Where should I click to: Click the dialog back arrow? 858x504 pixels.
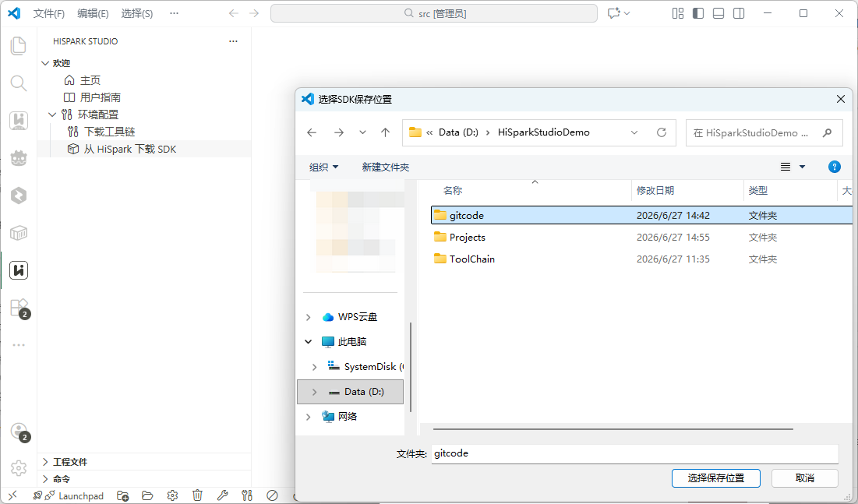(312, 132)
